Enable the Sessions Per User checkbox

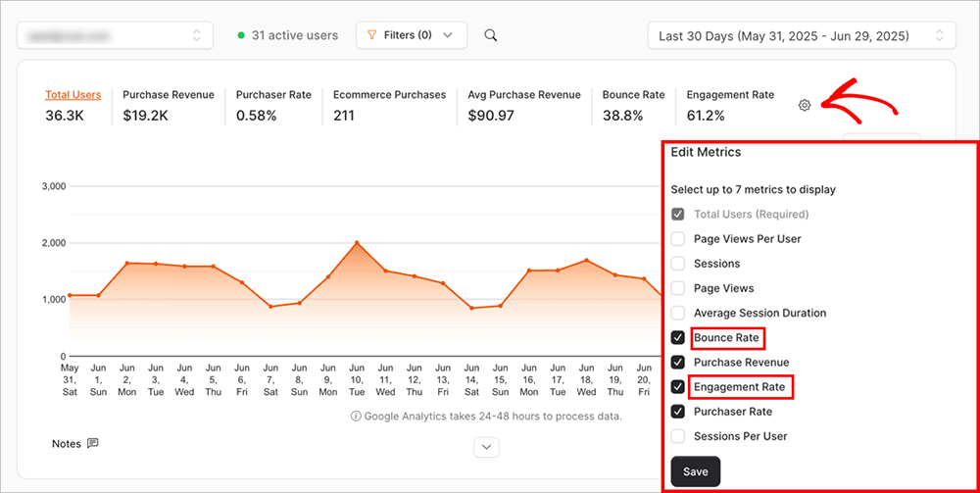[x=677, y=436]
